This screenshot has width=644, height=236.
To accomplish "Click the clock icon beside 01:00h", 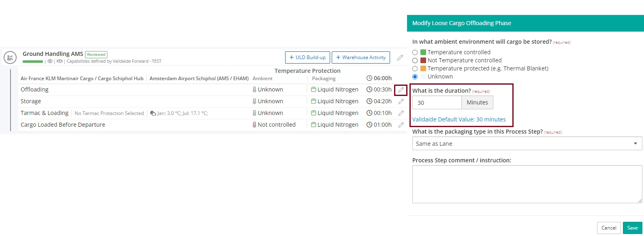I will (369, 125).
